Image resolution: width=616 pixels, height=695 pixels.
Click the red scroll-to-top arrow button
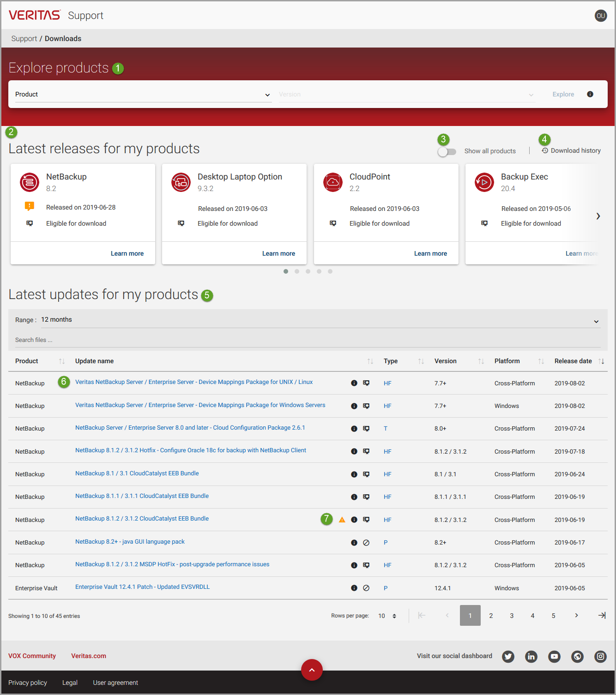[312, 670]
